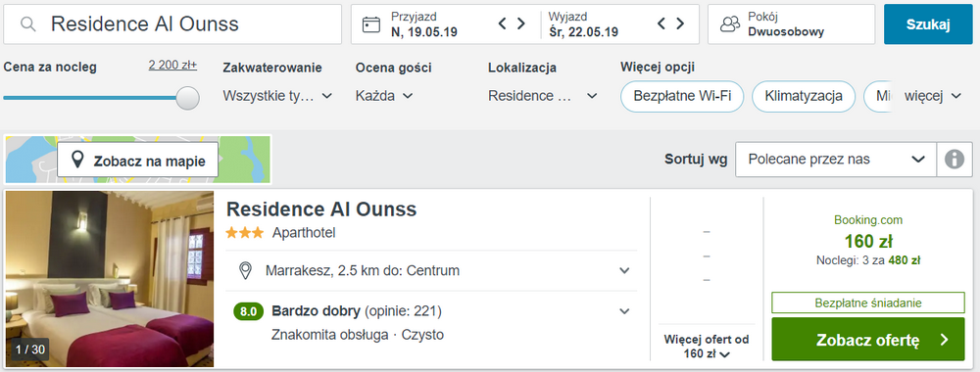This screenshot has height=372, width=980.
Task: Go to previous check-out date arrow
Action: click(x=661, y=23)
